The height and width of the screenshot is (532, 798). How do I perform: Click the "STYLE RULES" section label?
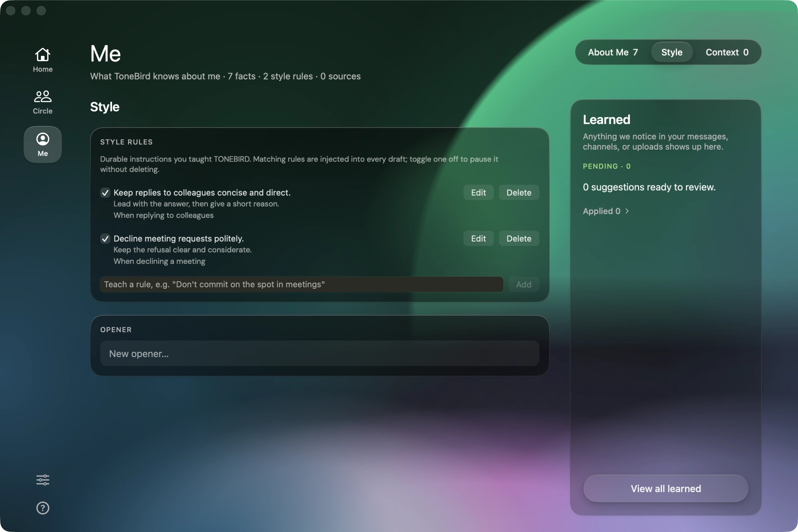pyautogui.click(x=127, y=142)
